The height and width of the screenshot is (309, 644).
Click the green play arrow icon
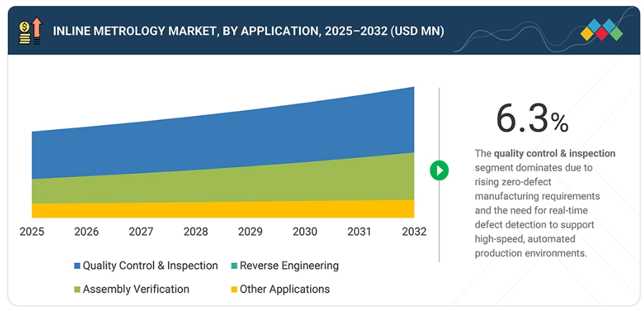pyautogui.click(x=439, y=171)
